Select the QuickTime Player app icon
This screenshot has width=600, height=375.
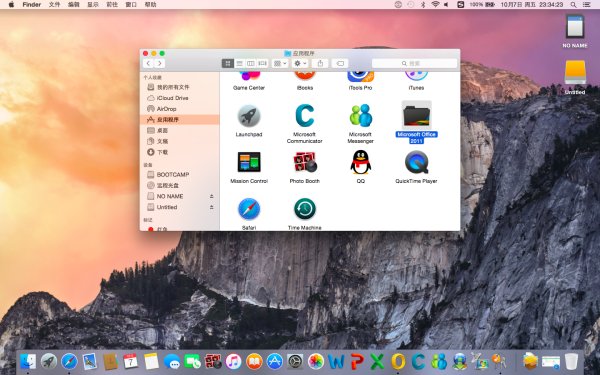point(416,162)
